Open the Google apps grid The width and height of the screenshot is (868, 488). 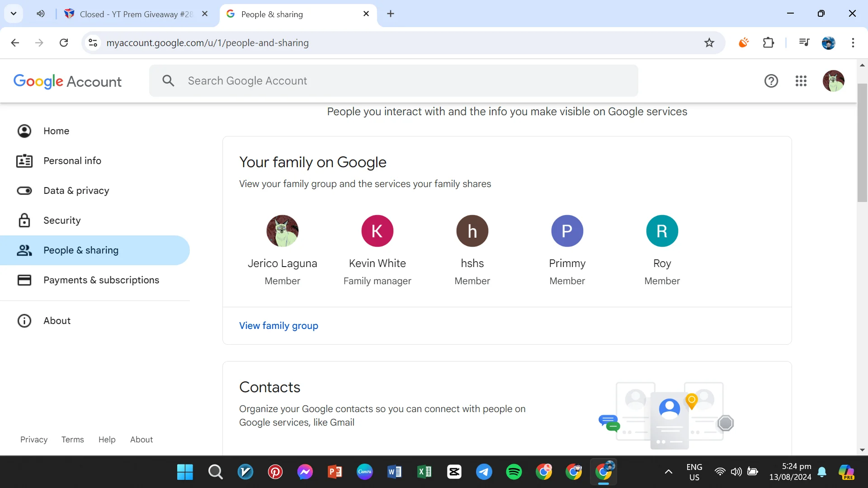(x=801, y=81)
